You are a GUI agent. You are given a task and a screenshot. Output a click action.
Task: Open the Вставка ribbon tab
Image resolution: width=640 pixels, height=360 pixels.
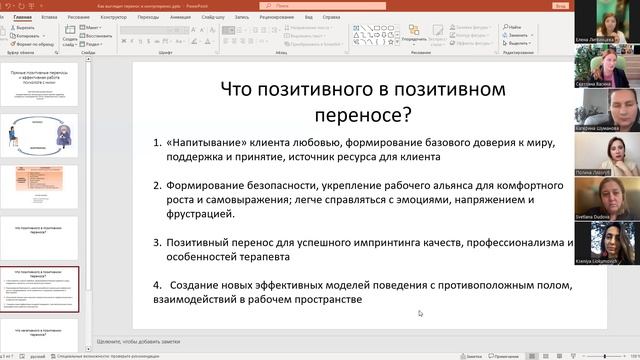(x=49, y=17)
